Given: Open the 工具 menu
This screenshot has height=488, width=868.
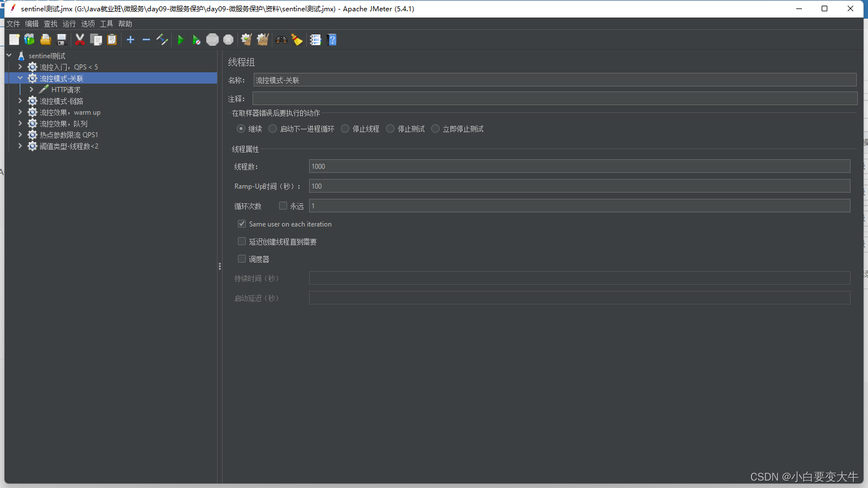Looking at the screenshot, I should pyautogui.click(x=106, y=24).
